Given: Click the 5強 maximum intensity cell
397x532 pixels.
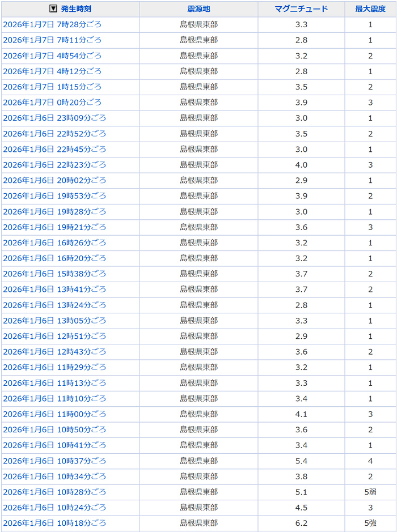Looking at the screenshot, I should (370, 523).
